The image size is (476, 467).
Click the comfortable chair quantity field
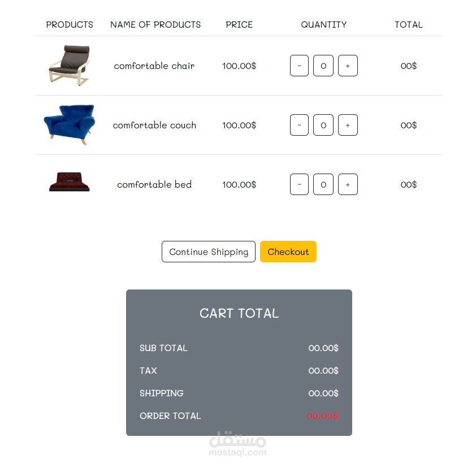tap(323, 66)
